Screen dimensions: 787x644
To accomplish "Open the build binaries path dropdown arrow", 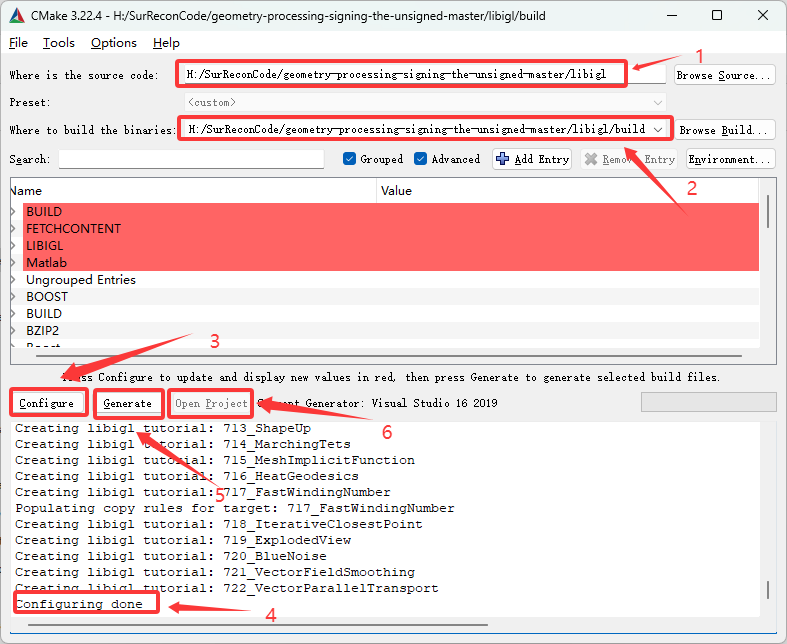I will 658,130.
